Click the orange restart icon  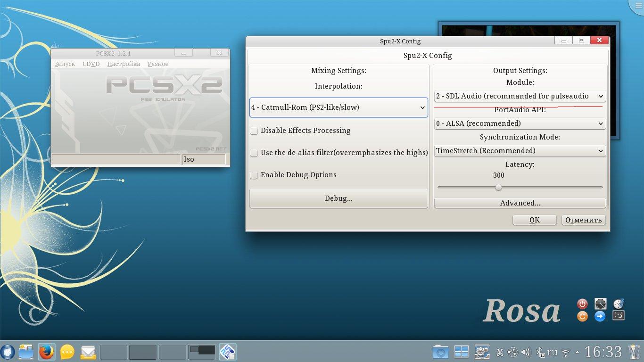pos(582,316)
